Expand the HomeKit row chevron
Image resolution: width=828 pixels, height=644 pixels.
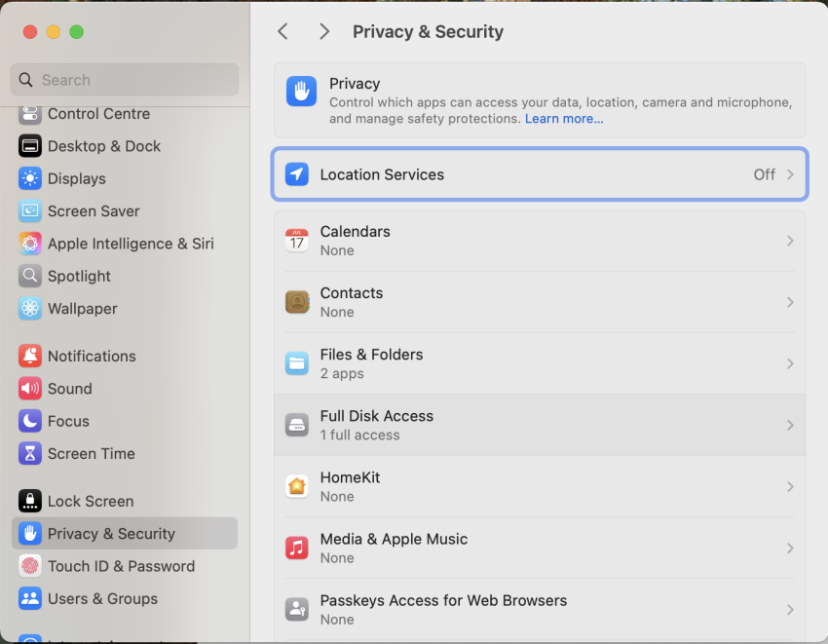pyautogui.click(x=790, y=486)
